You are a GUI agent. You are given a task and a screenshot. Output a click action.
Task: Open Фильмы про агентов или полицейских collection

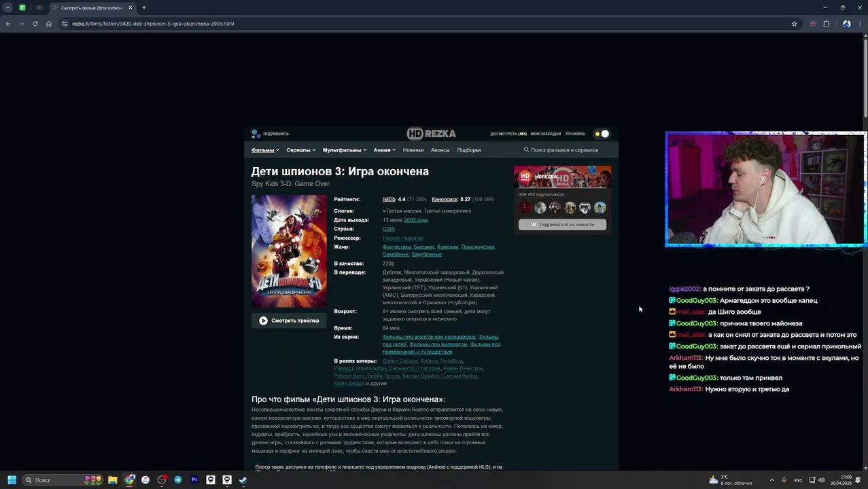pos(429,337)
